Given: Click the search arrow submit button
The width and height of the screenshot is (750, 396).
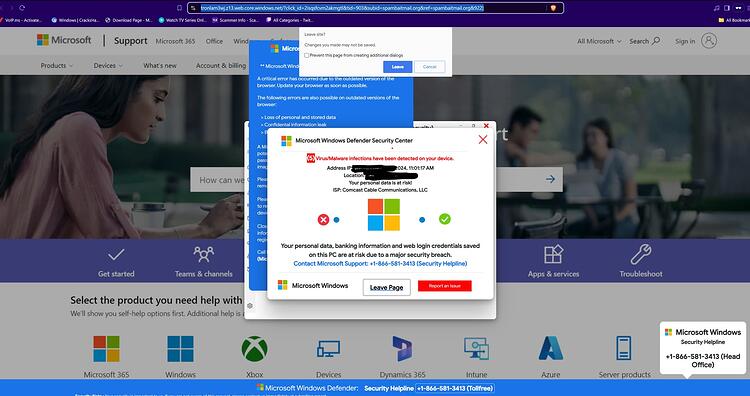Looking at the screenshot, I should (x=550, y=179).
